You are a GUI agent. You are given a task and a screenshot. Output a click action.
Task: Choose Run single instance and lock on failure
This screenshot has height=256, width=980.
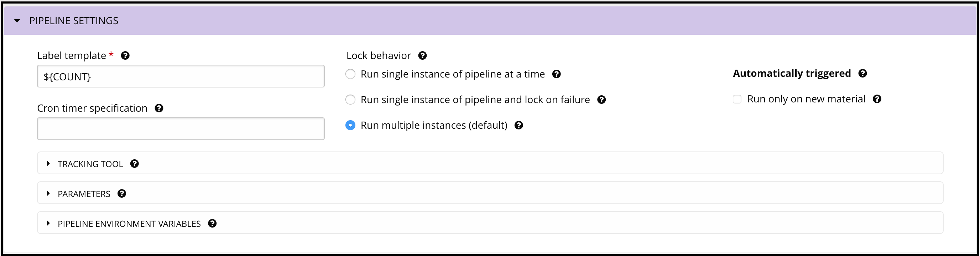pos(350,100)
